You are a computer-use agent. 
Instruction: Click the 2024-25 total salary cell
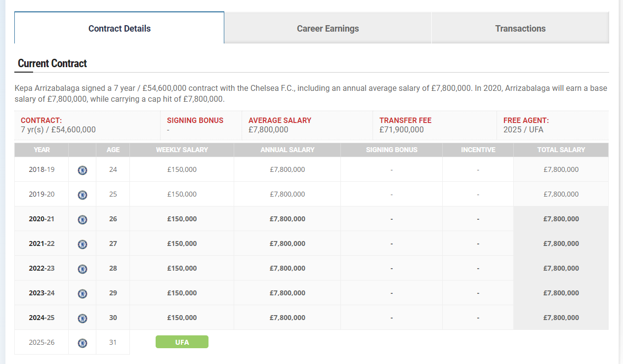561,318
